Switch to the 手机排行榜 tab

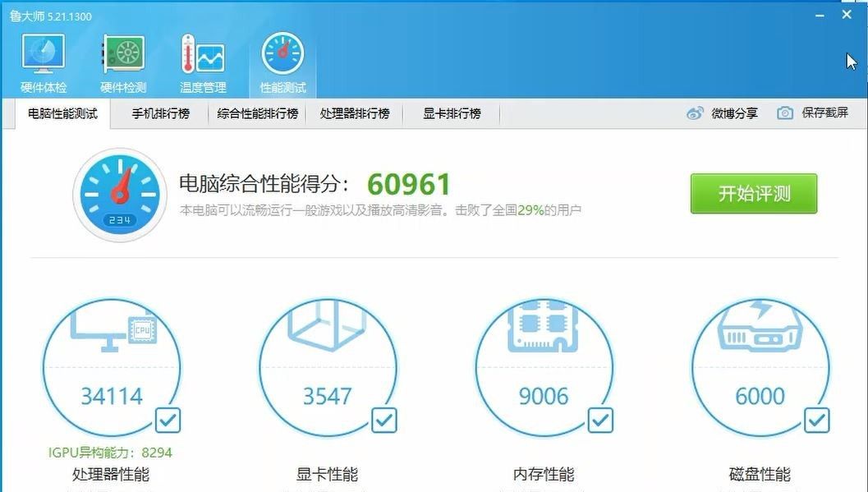pos(163,114)
